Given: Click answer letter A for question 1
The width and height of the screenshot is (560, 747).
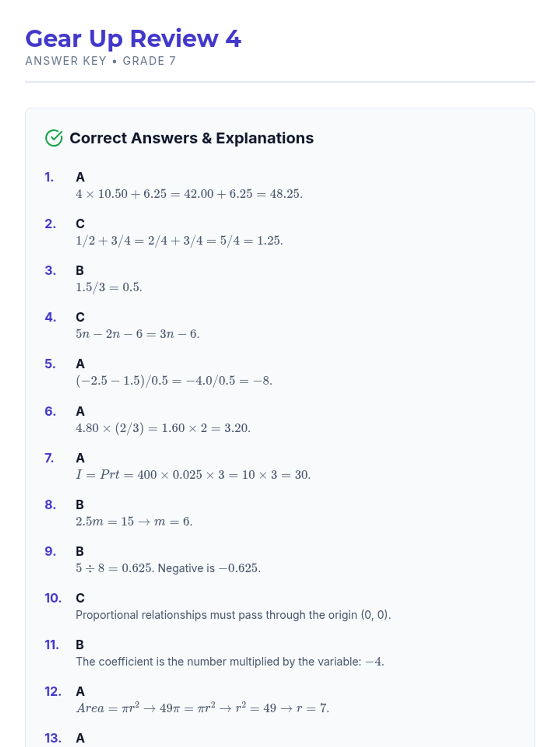Looking at the screenshot, I should coord(80,177).
